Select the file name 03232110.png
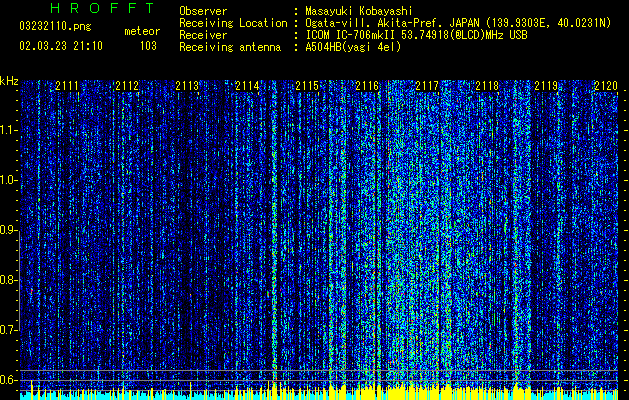The height and width of the screenshot is (400, 629). (x=55, y=26)
